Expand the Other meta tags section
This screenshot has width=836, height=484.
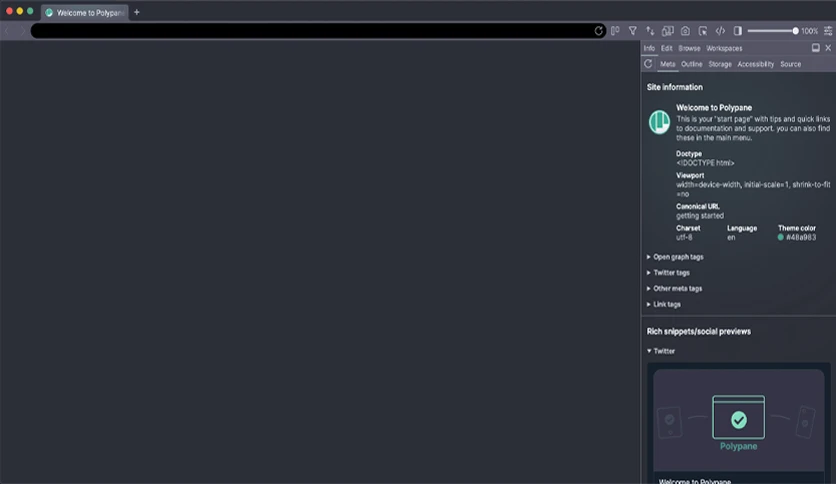click(x=674, y=288)
